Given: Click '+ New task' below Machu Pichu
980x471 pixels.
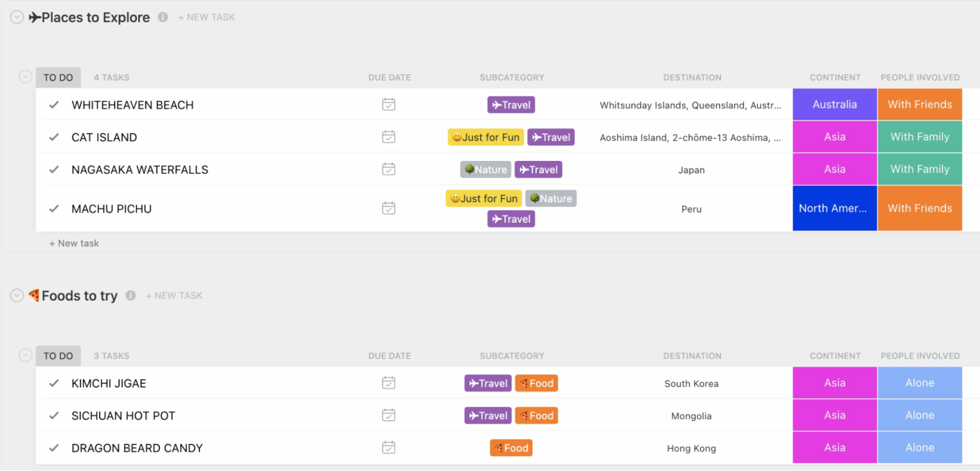Looking at the screenshot, I should pyautogui.click(x=74, y=244).
